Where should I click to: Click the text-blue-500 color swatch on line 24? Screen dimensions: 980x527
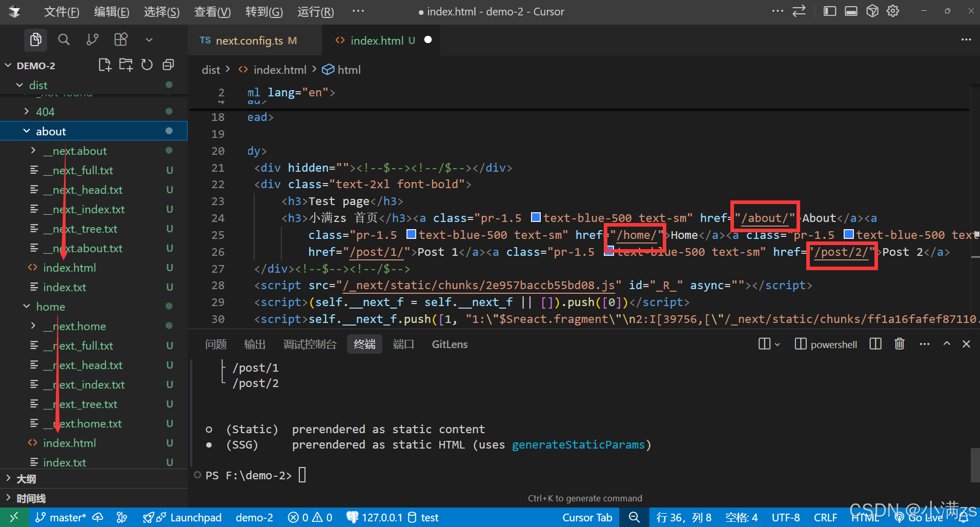click(x=536, y=217)
